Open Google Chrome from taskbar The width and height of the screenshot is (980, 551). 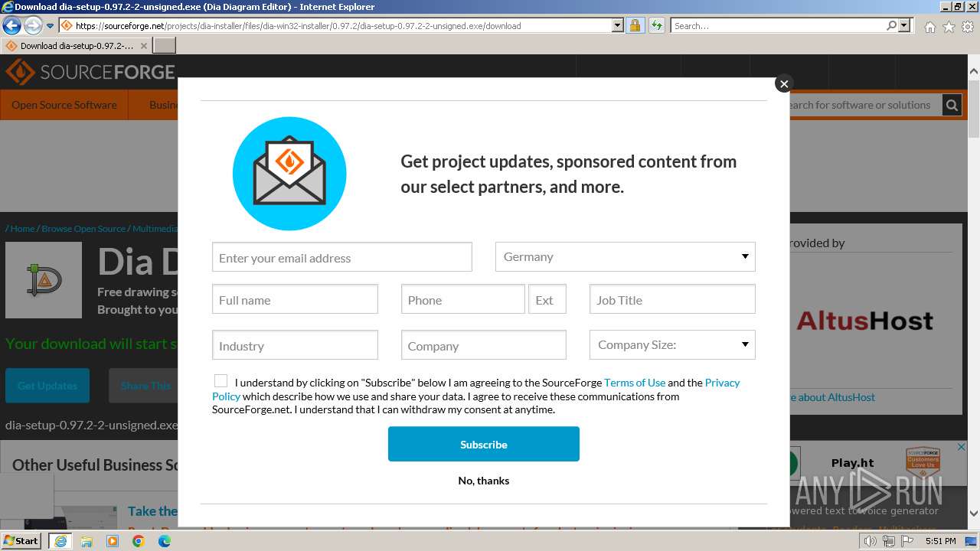pos(139,541)
